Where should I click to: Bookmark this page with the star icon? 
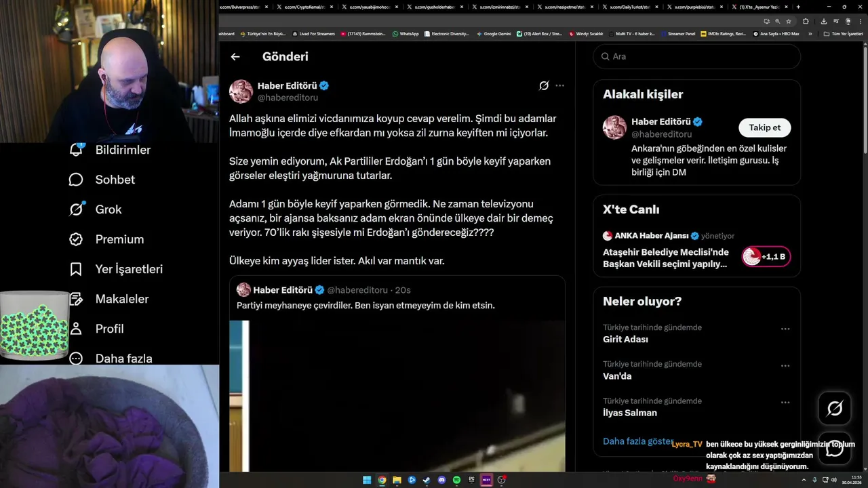(x=788, y=22)
